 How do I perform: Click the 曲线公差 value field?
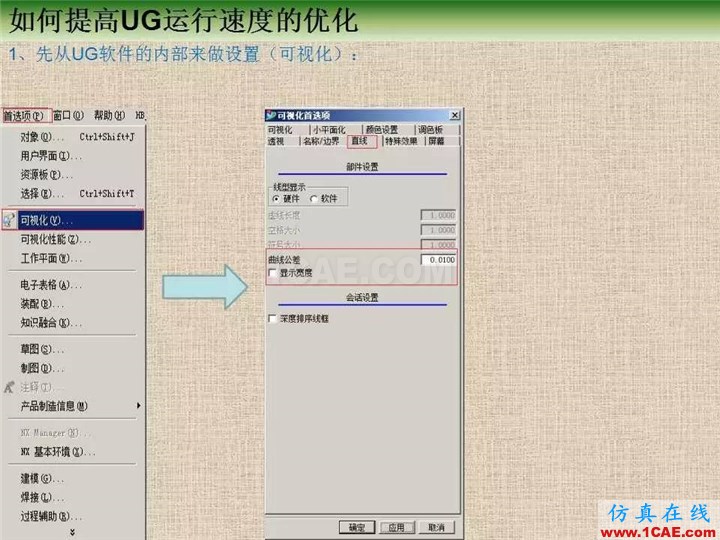[x=439, y=260]
